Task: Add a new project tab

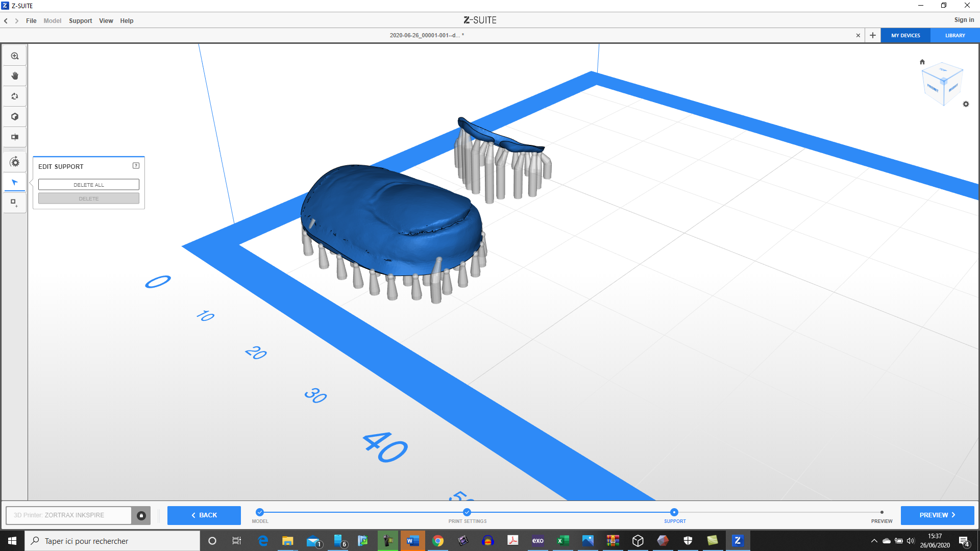Action: [873, 35]
